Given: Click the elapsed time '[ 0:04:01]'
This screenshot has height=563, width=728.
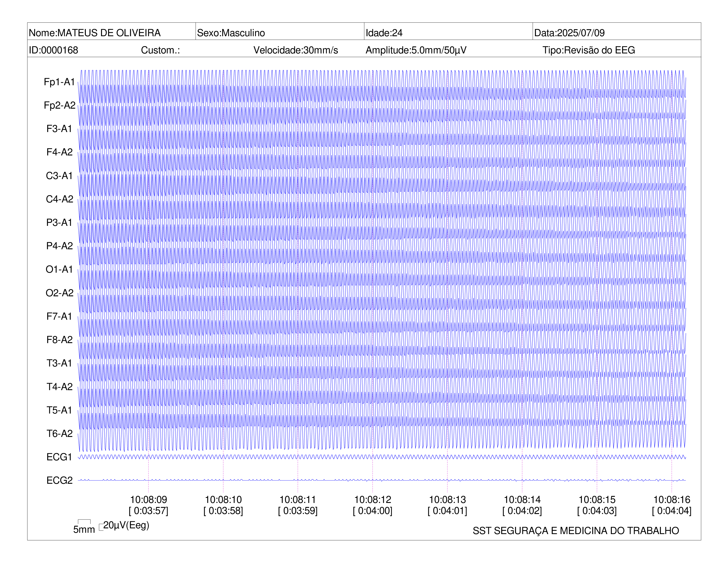Looking at the screenshot, I should click(447, 511).
